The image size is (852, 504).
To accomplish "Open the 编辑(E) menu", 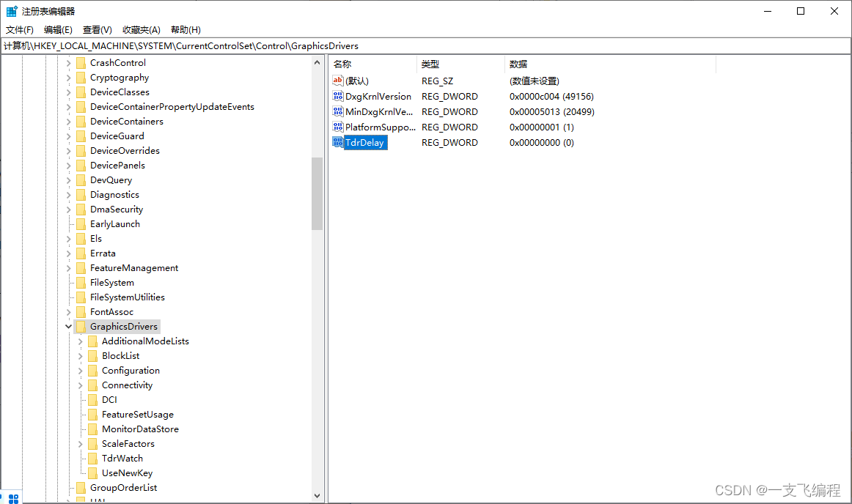I will tap(58, 30).
